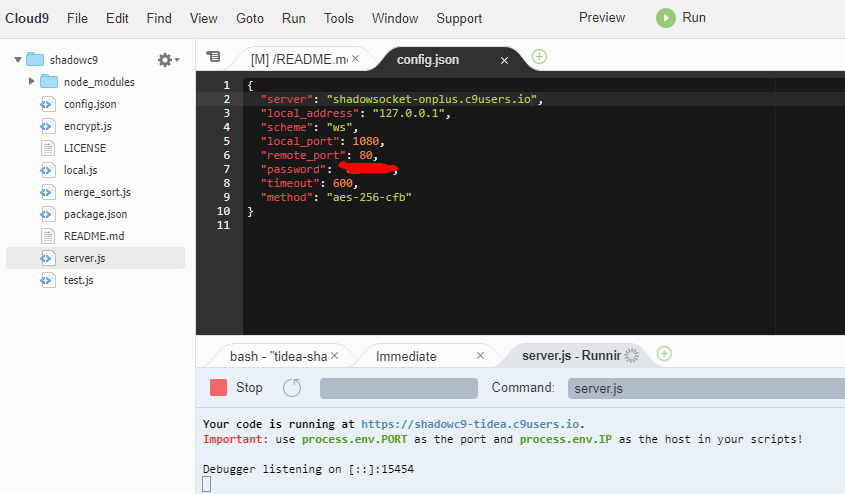
Task: Open encrypt.js from the file tree
Action: point(87,126)
